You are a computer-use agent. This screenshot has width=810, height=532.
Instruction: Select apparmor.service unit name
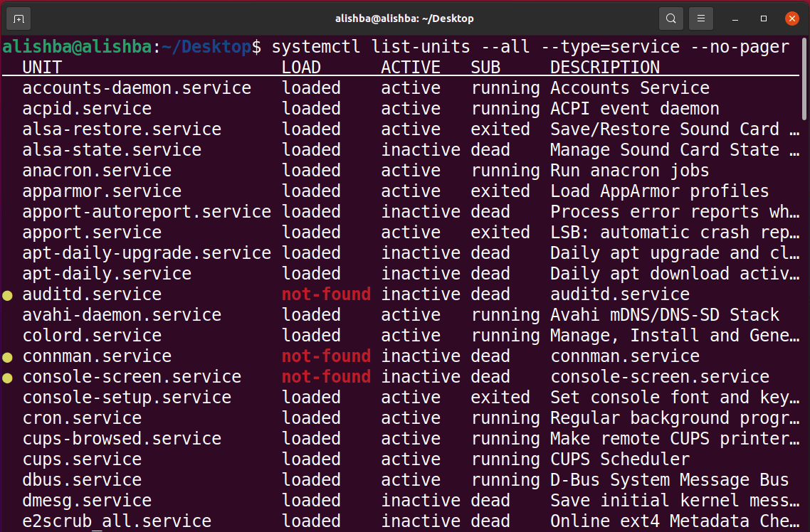tap(102, 191)
